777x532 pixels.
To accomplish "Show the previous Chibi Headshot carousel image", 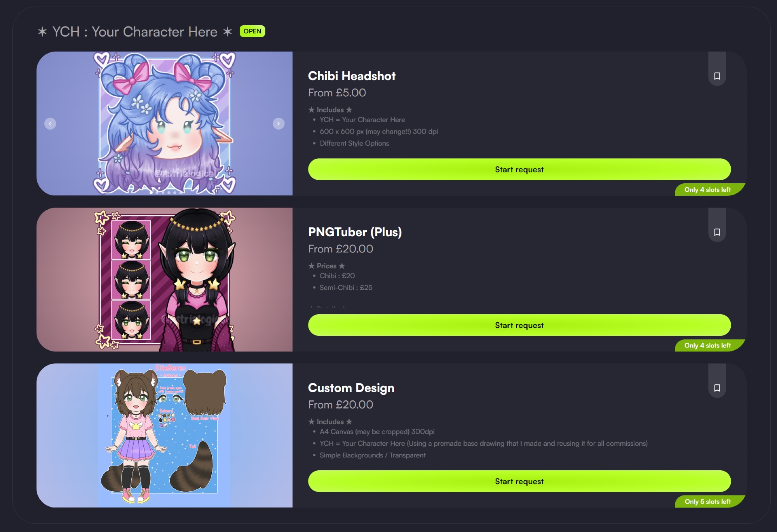I will tap(50, 123).
